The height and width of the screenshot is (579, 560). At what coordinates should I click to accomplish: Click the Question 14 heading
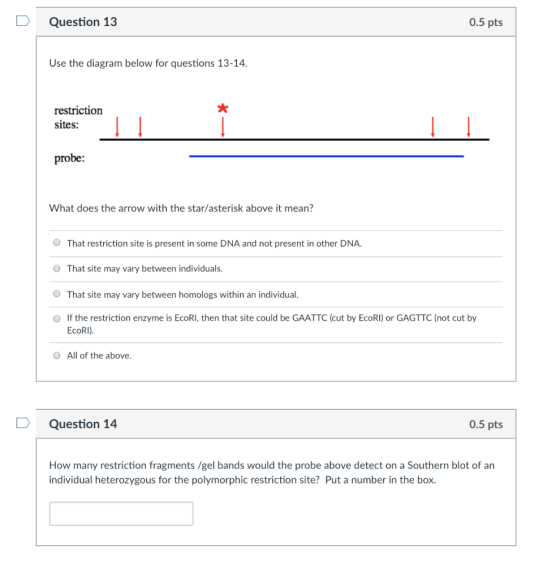(x=83, y=424)
